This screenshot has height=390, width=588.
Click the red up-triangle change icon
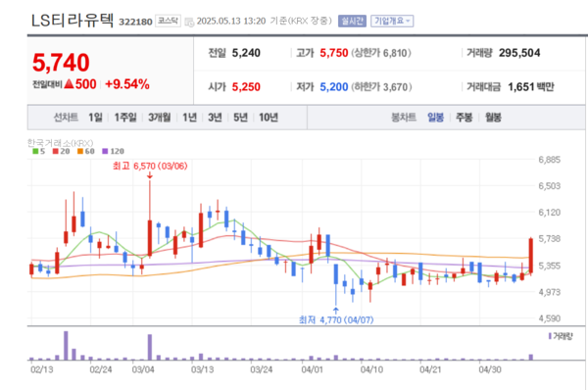(x=69, y=83)
